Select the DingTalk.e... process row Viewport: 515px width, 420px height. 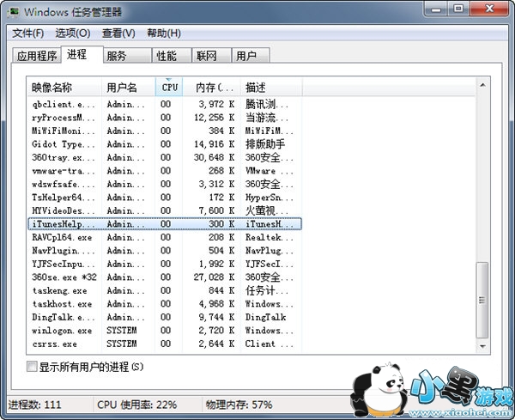click(x=164, y=317)
